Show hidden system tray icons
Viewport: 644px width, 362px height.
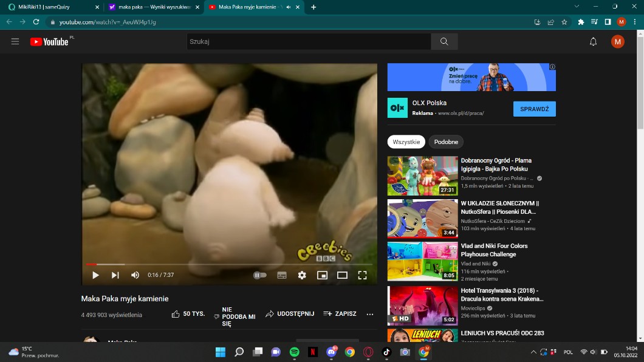point(533,352)
